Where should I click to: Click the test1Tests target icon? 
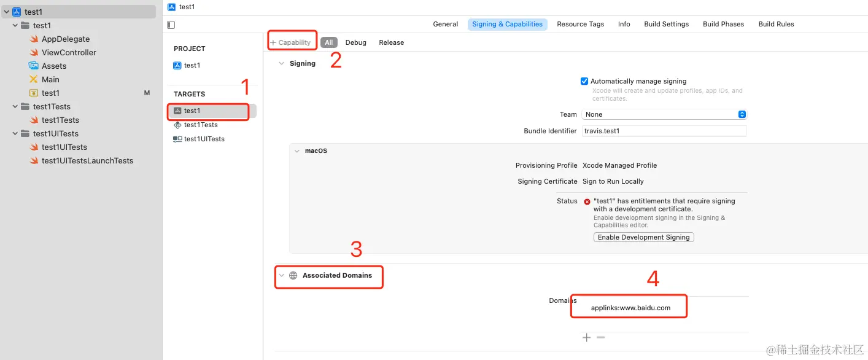click(177, 125)
